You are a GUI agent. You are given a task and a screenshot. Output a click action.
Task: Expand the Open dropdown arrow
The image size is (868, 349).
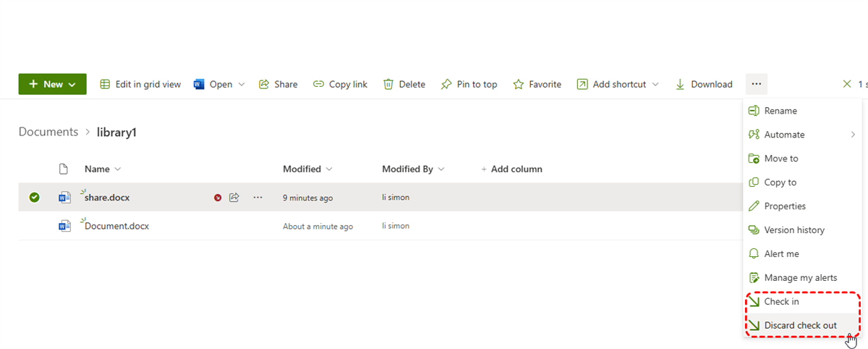[x=242, y=84]
